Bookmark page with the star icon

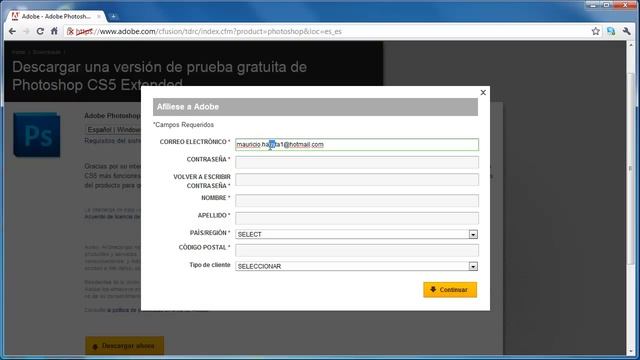596,31
